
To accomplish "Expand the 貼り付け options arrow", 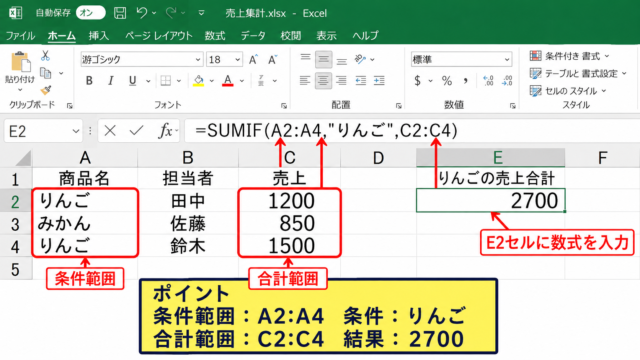I will coord(20,89).
